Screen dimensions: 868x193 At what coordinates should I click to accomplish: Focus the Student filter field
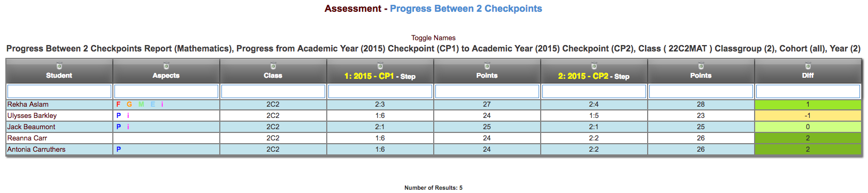(x=59, y=91)
